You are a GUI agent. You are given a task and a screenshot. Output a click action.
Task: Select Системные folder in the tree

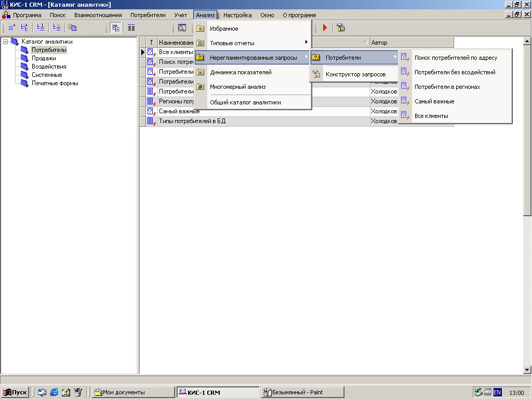tap(47, 75)
